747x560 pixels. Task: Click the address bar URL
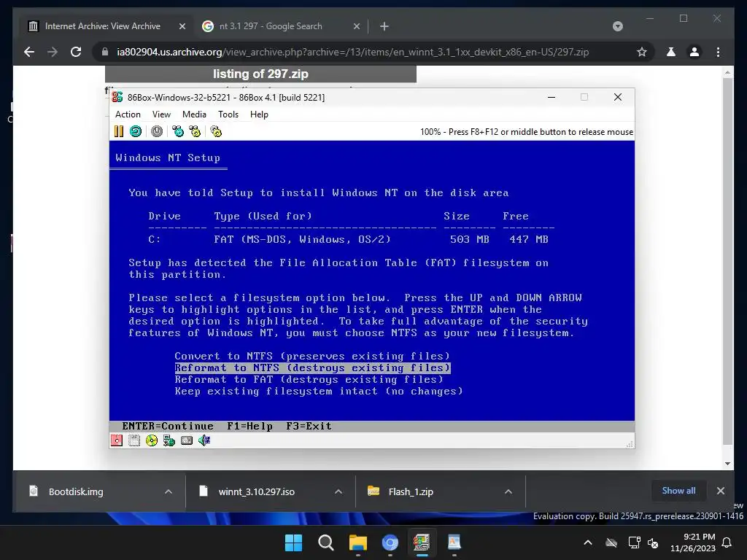tap(352, 52)
